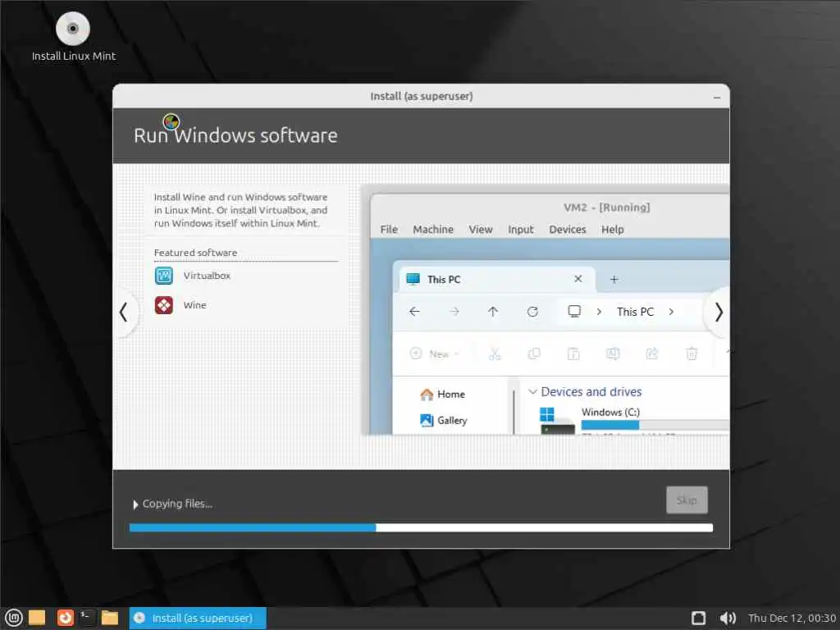The height and width of the screenshot is (630, 840).
Task: Click the Featured software heading
Action: [x=195, y=253]
